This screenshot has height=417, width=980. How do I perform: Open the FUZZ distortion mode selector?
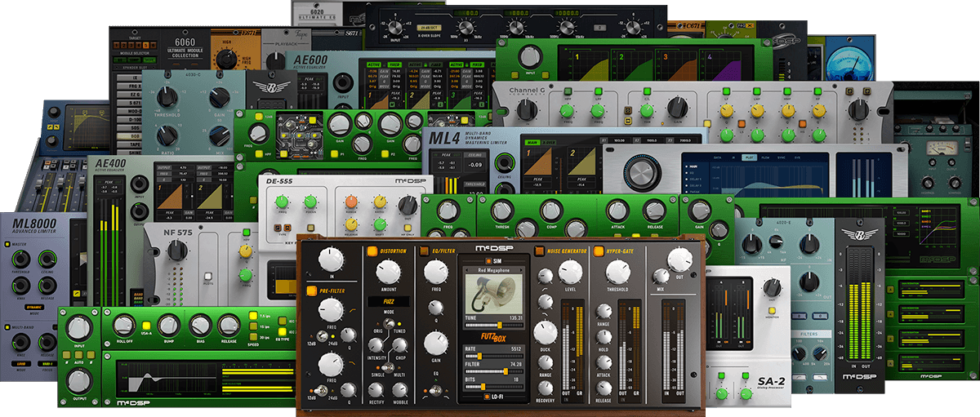(387, 300)
